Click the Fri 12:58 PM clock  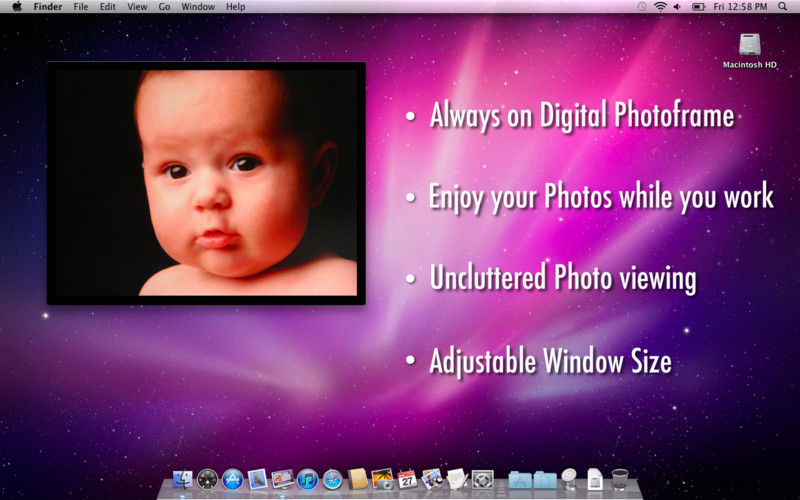pos(740,7)
